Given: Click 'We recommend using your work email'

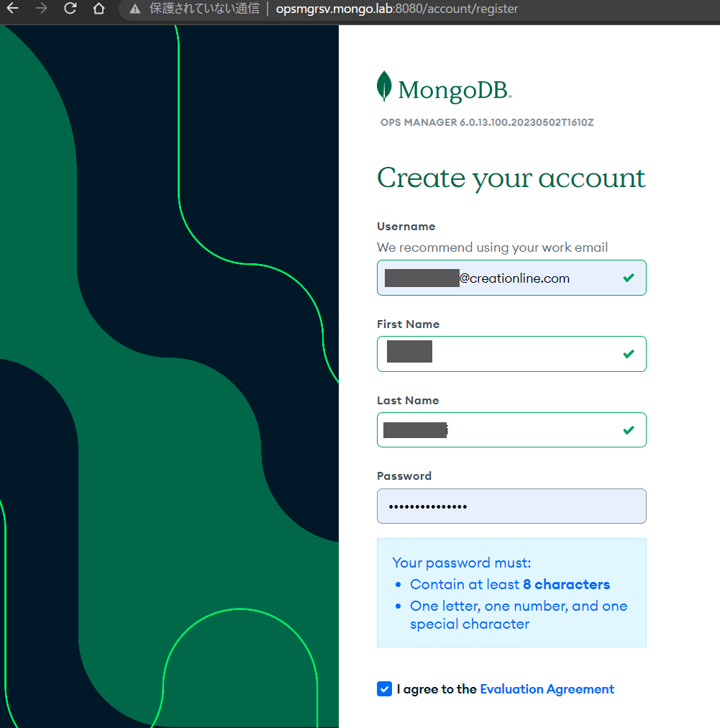Looking at the screenshot, I should [x=492, y=247].
